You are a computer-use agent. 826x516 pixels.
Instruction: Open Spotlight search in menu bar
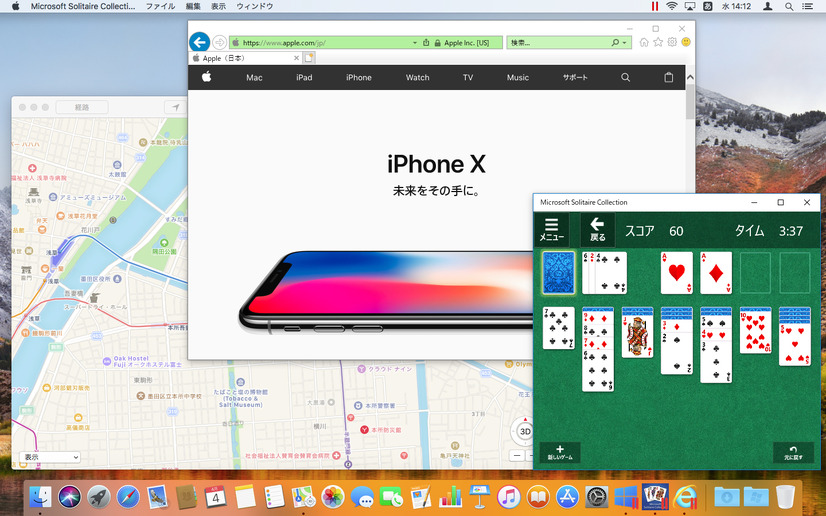[789, 6]
